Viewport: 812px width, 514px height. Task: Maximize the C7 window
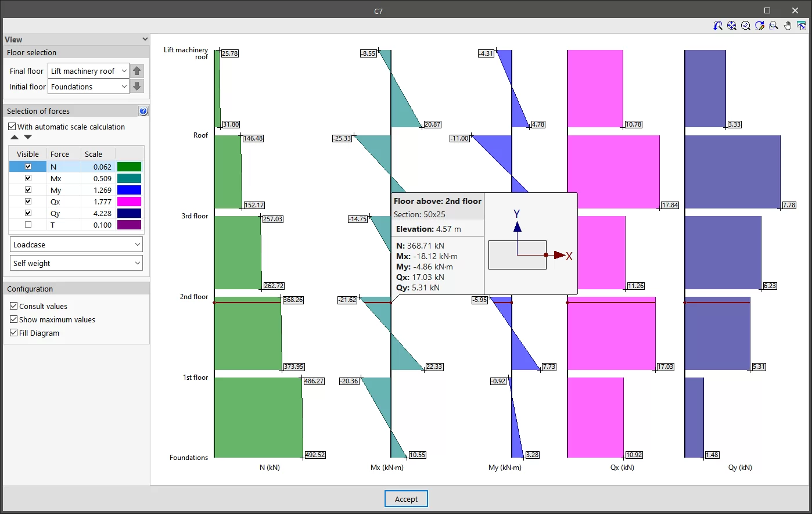point(767,10)
